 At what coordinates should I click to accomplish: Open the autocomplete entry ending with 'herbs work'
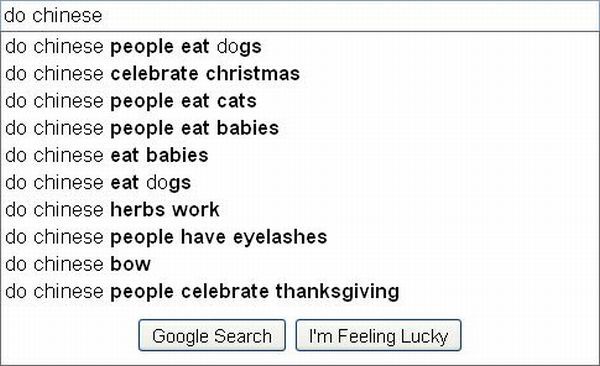[300, 210]
